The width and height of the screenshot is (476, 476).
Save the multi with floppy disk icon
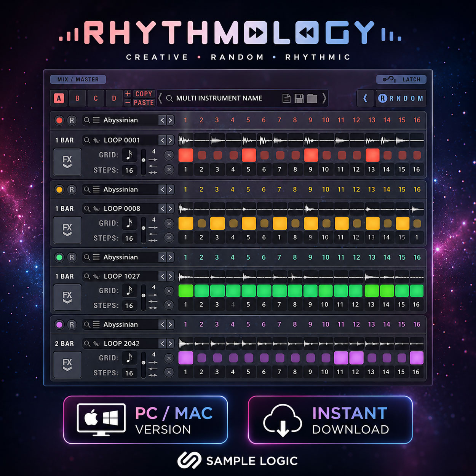(299, 98)
